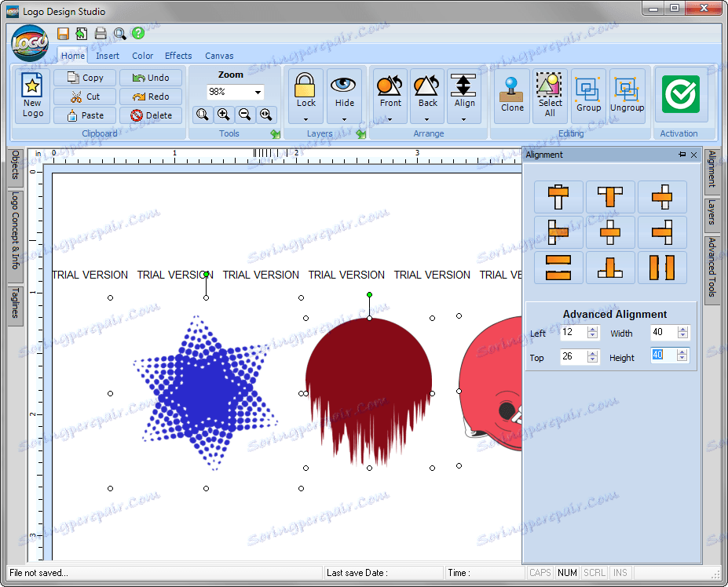This screenshot has width=728, height=587.
Task: Ungroup the selected objects
Action: [627, 96]
